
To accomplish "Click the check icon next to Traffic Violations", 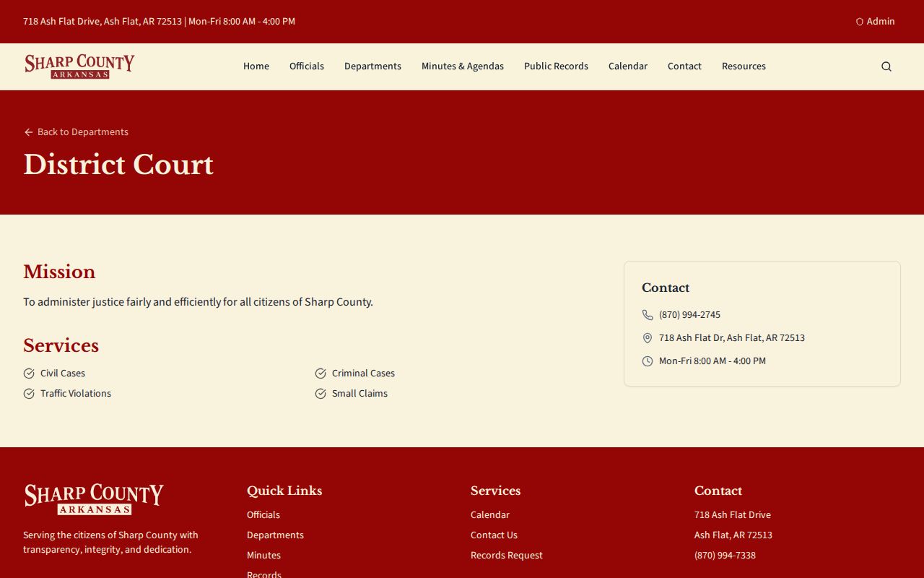I will (x=29, y=394).
